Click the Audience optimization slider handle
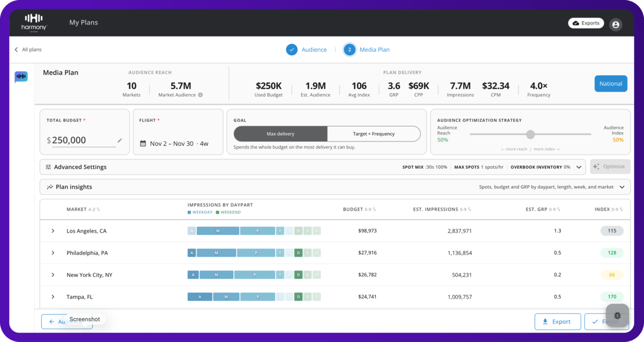This screenshot has height=342, width=644. [530, 134]
